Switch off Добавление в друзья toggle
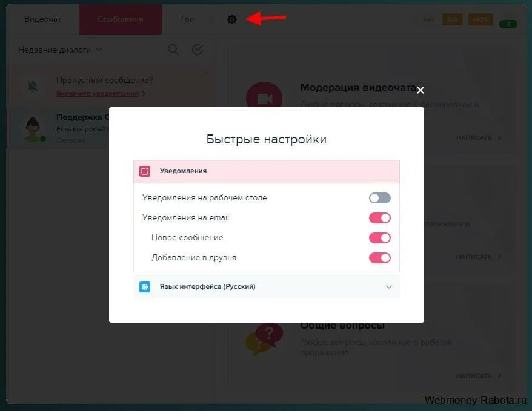The width and height of the screenshot is (532, 411). tap(380, 258)
